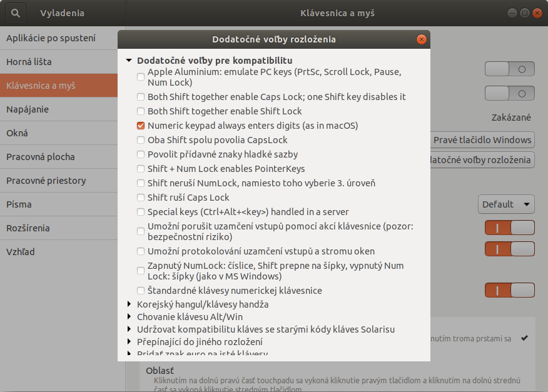This screenshot has width=548, height=392.
Task: Click the Pravé tlačidlo Windows button
Action: click(482, 140)
